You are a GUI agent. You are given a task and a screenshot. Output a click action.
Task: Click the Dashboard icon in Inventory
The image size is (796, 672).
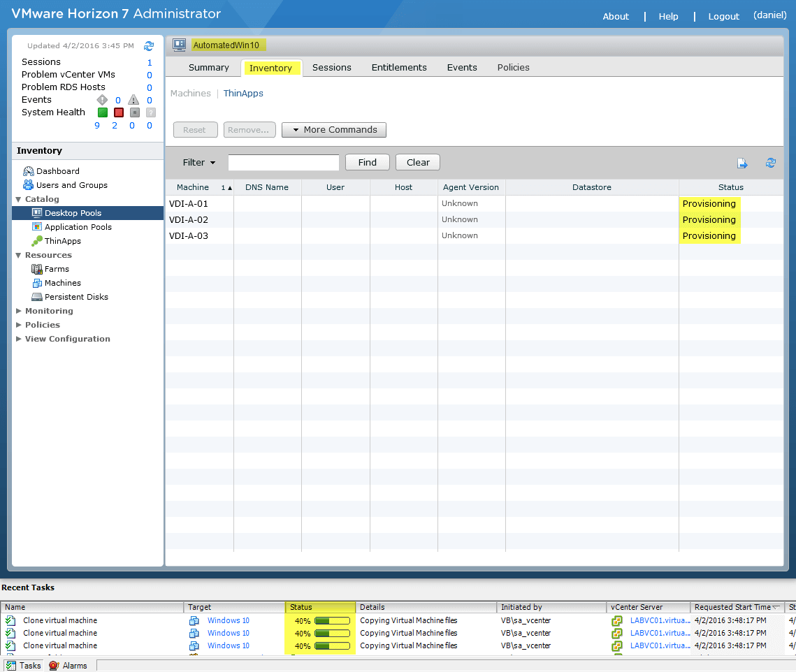(29, 172)
